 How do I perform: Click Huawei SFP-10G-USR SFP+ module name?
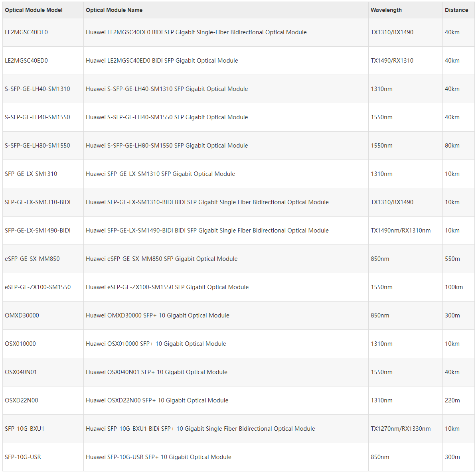pos(158,457)
